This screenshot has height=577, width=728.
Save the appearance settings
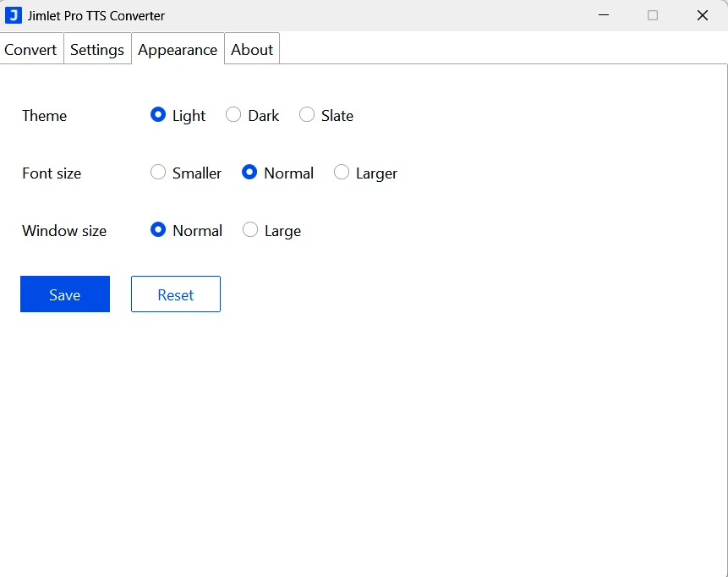[x=65, y=294]
